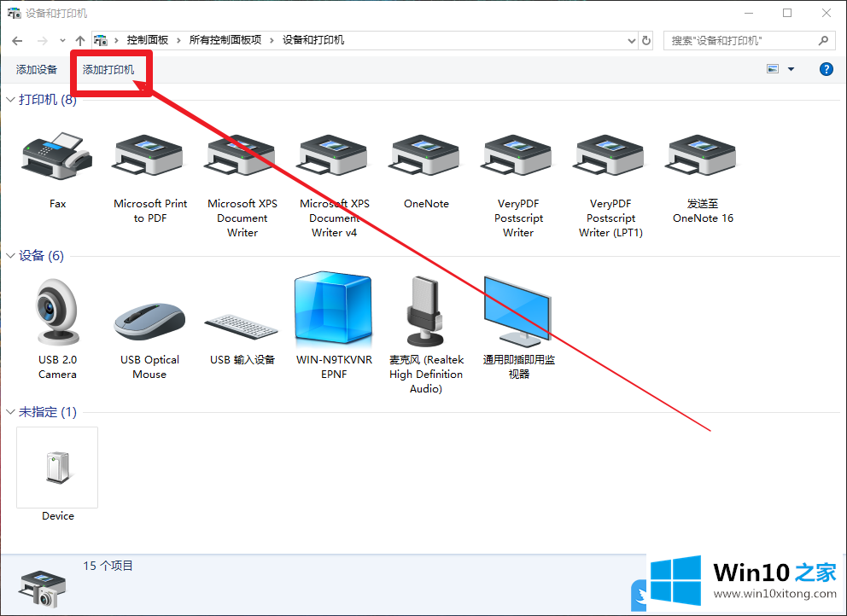The image size is (847, 616).
Task: Click the window title bar icon
Action: tap(14, 13)
